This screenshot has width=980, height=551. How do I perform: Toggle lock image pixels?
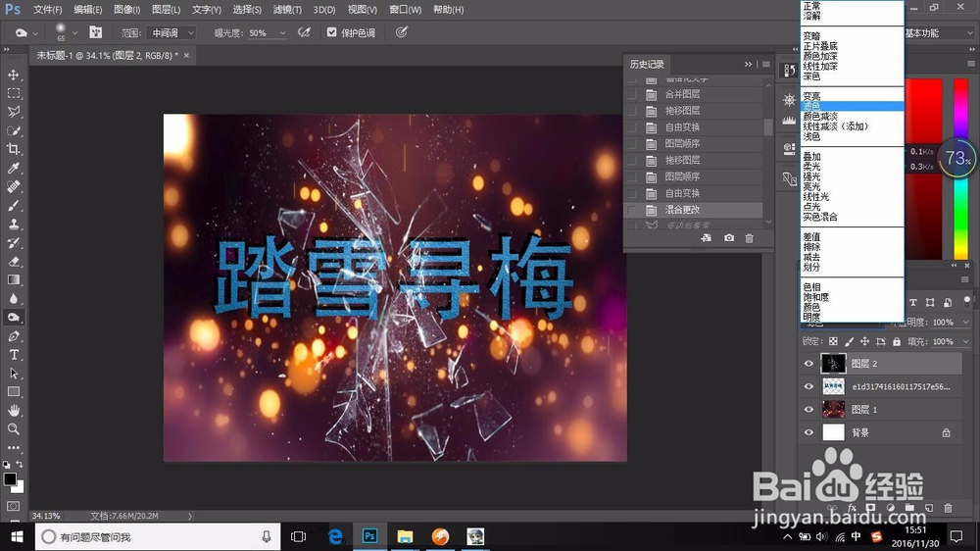849,341
